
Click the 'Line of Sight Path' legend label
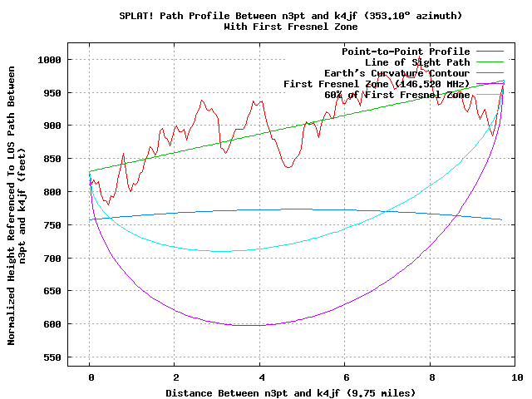(417, 62)
